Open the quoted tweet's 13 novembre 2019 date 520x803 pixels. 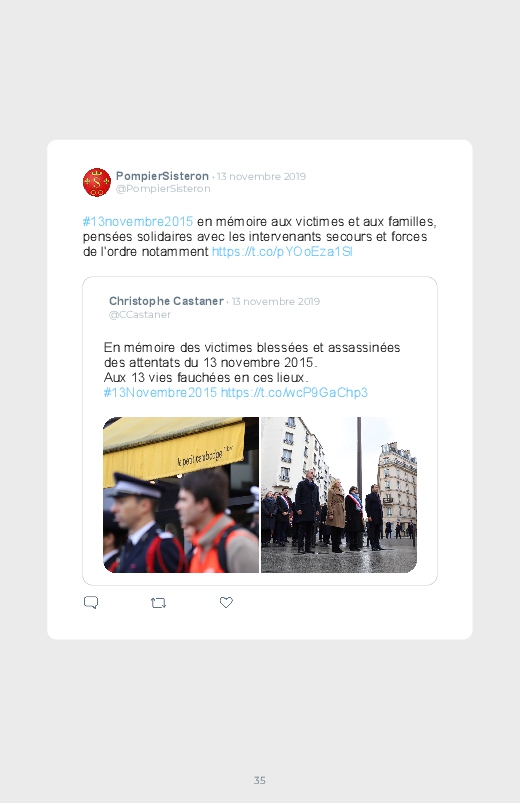click(276, 301)
